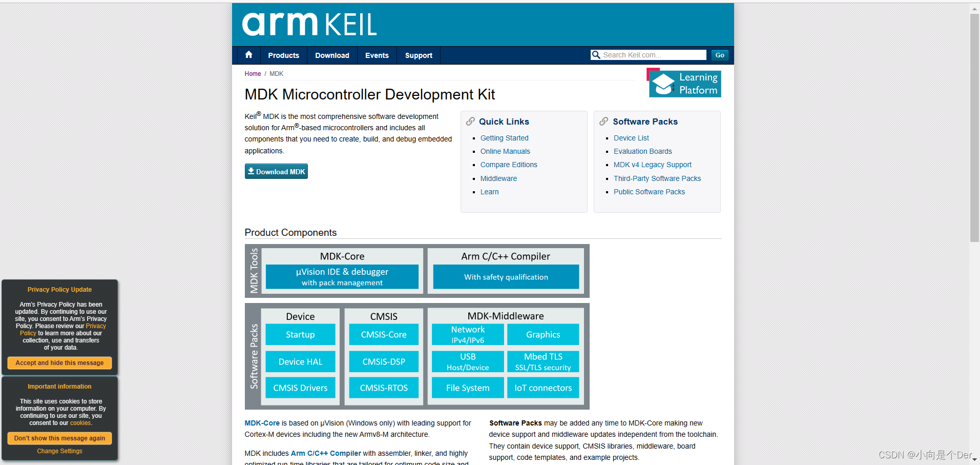Open the Compare Editions link
980x465 pixels.
pyautogui.click(x=509, y=165)
